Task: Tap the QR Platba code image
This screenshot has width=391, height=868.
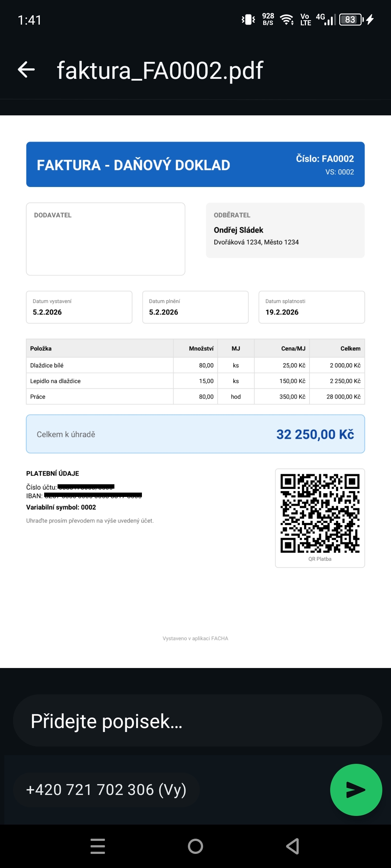Action: pos(320,514)
